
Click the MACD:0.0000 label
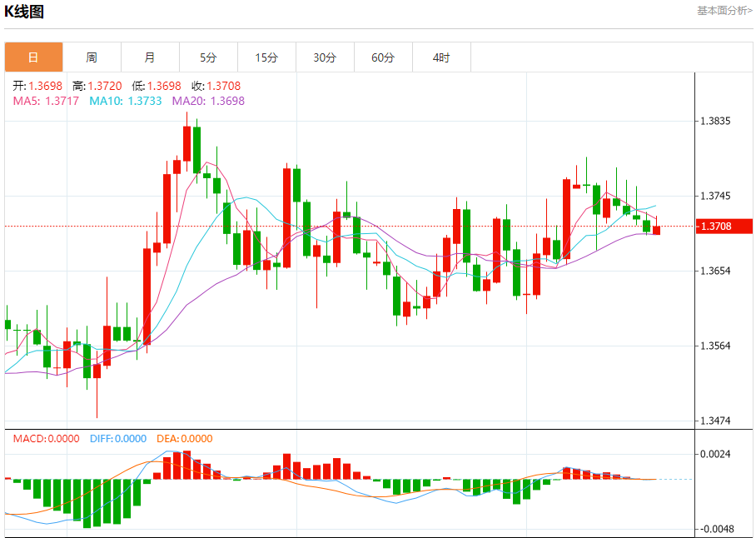click(47, 439)
